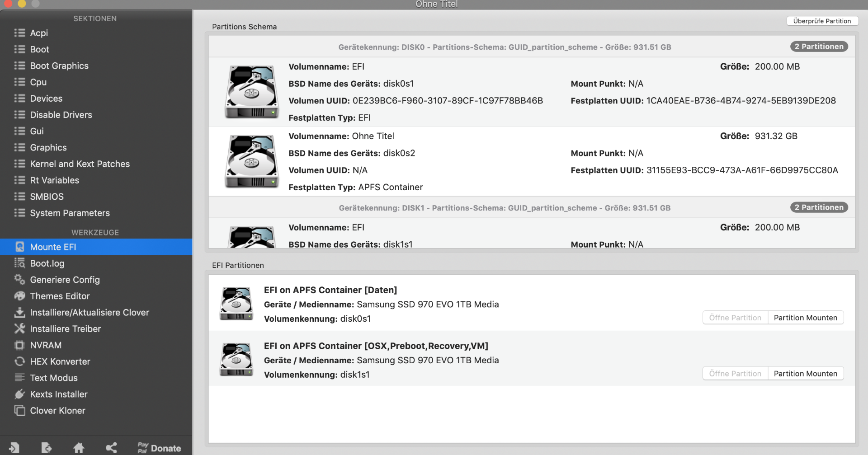
Task: Open the SMBIOS section
Action: (x=96, y=197)
